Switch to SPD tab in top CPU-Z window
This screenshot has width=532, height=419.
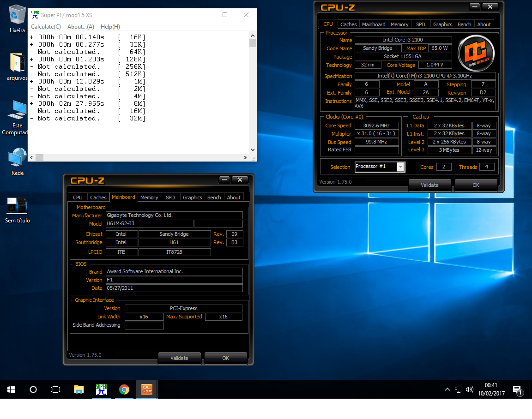pos(420,24)
